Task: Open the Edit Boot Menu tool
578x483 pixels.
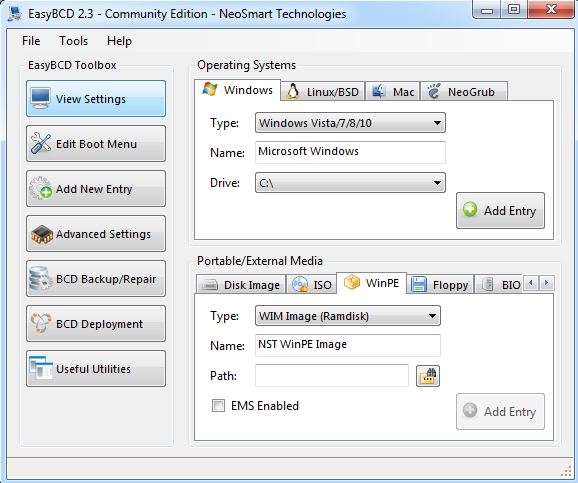Action: [x=96, y=144]
